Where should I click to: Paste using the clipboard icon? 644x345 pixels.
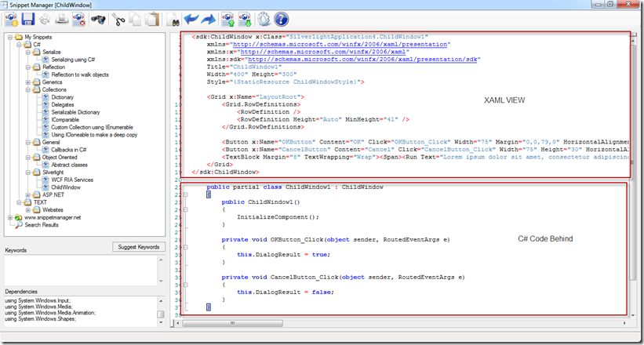151,20
